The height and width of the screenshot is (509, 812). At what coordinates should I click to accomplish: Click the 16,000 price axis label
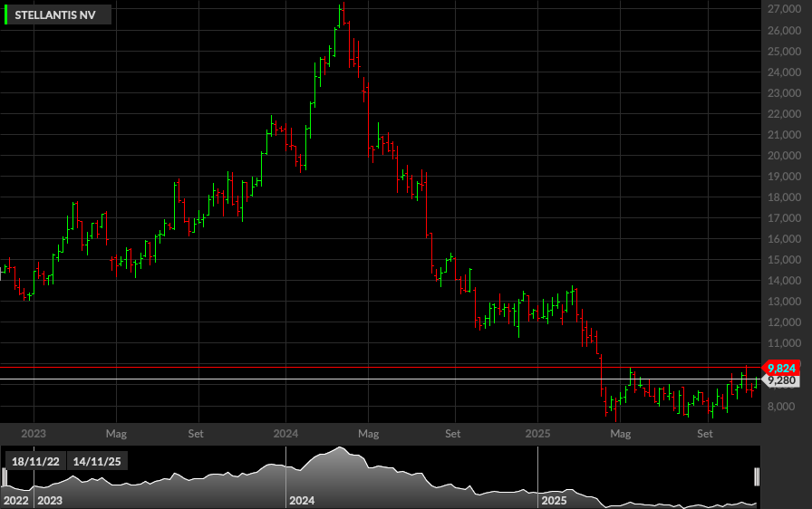coord(784,239)
